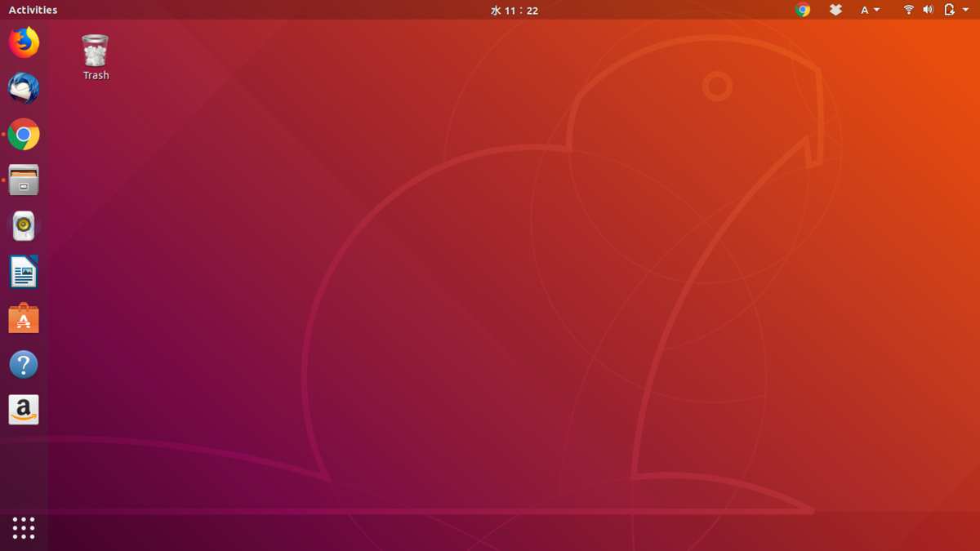The width and height of the screenshot is (980, 551).
Task: Open the clock and calendar dropdown
Action: [x=514, y=10]
